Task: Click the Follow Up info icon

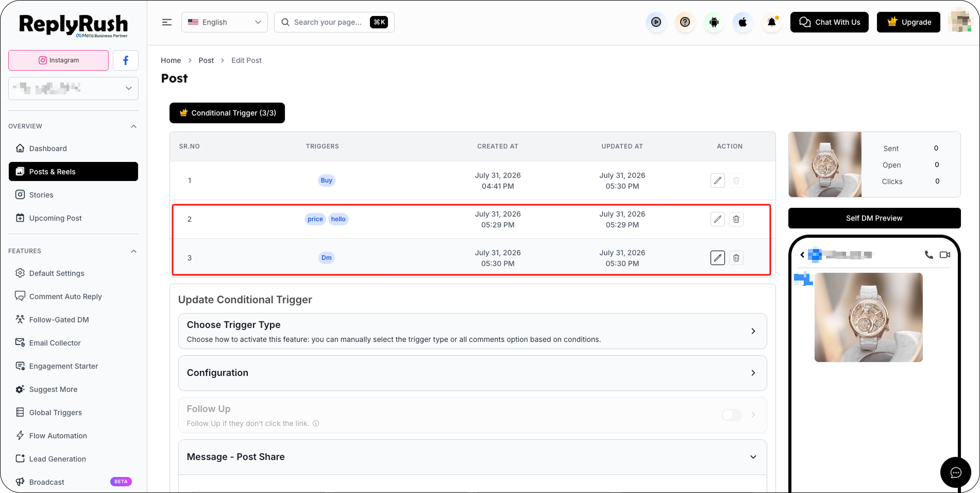Action: [x=316, y=423]
